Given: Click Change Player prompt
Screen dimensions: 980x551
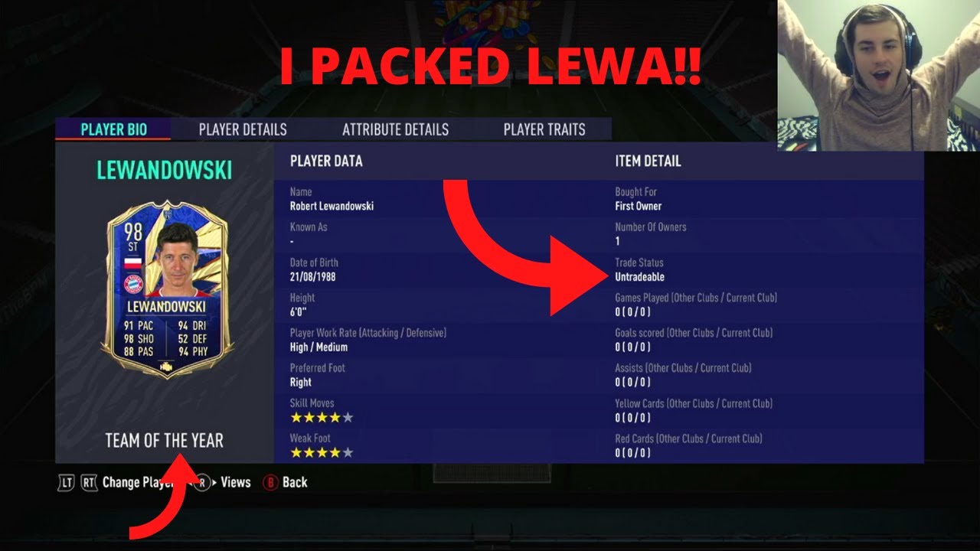Looking at the screenshot, I should click(137, 483).
